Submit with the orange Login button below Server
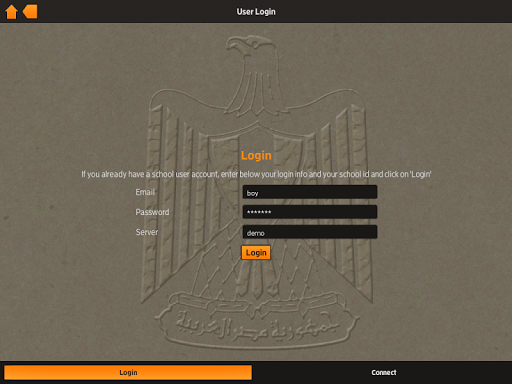Image resolution: width=512 pixels, height=384 pixels. pos(256,253)
